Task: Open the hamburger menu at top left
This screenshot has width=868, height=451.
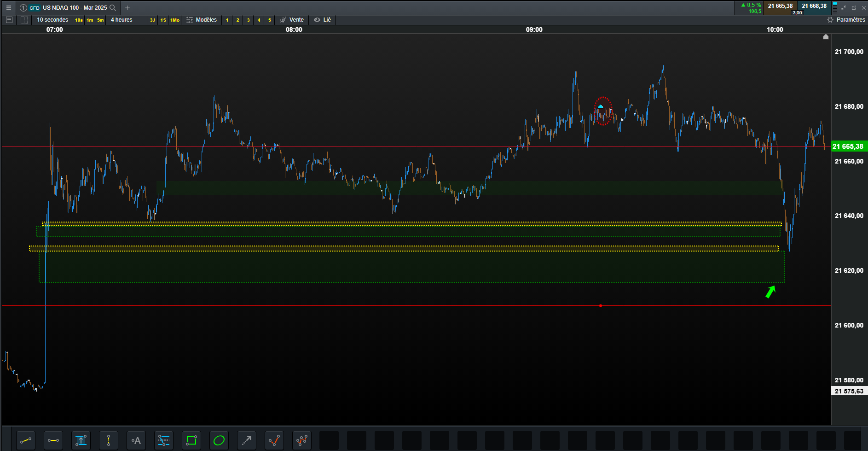Action: 8,8
